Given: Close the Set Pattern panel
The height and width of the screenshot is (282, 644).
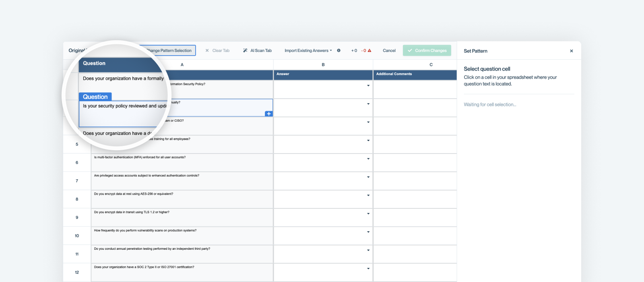Looking at the screenshot, I should tap(572, 51).
